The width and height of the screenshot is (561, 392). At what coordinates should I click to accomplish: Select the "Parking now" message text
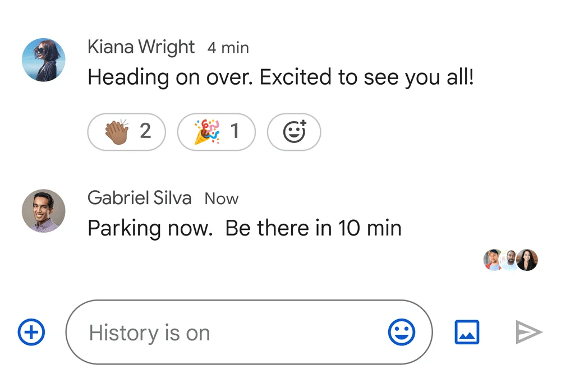(x=245, y=228)
